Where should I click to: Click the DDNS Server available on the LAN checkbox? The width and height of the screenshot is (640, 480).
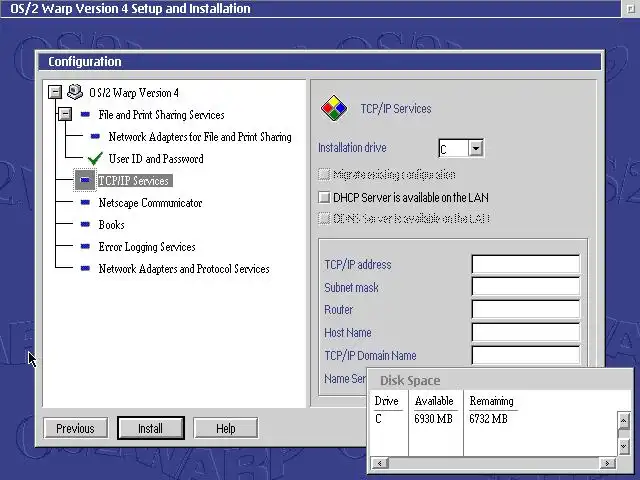324,218
